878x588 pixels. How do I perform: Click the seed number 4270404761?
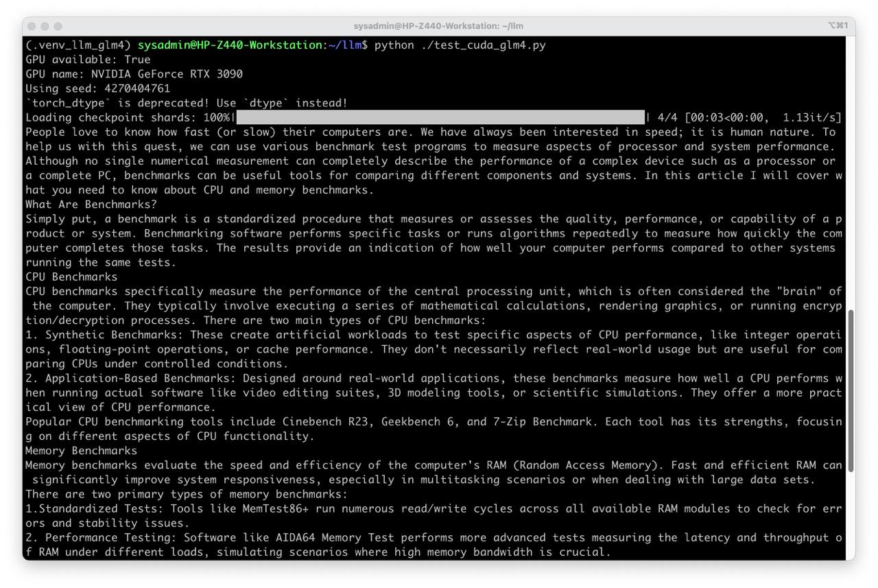(137, 89)
